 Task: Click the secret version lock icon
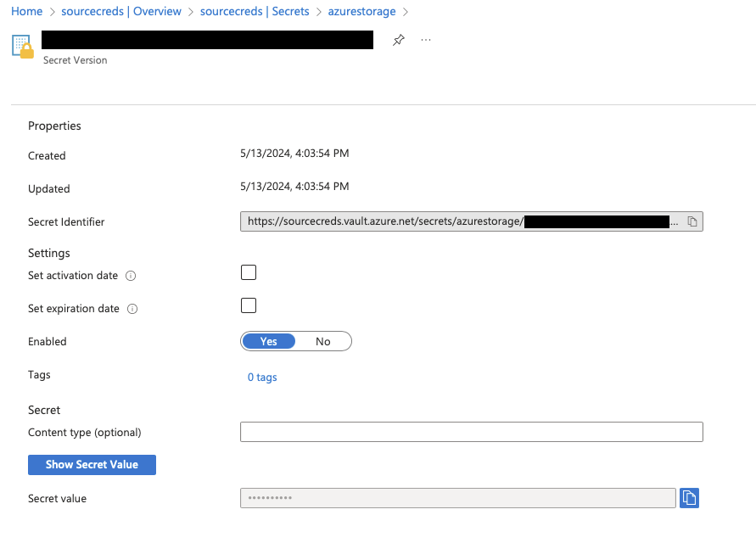(x=23, y=47)
